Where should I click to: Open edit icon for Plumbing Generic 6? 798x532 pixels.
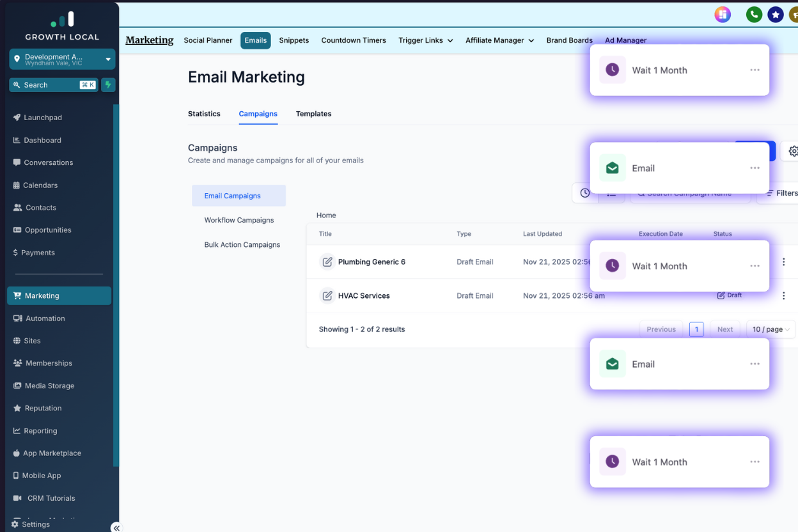coord(327,262)
